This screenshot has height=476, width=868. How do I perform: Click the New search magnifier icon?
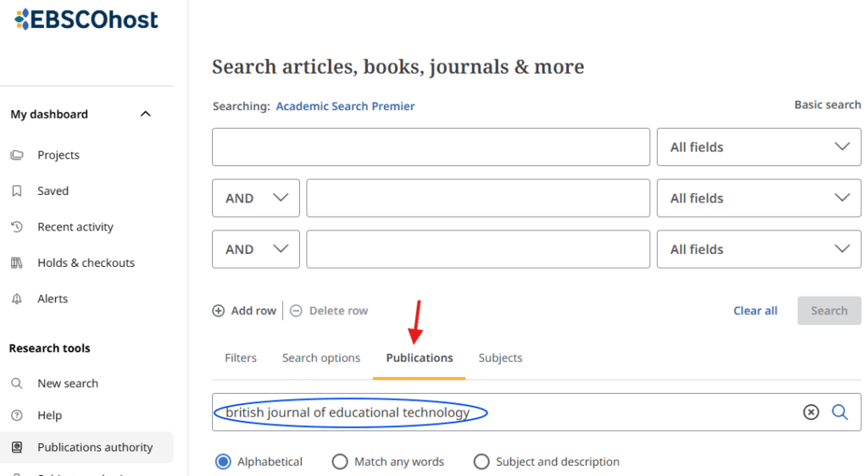tap(17, 383)
